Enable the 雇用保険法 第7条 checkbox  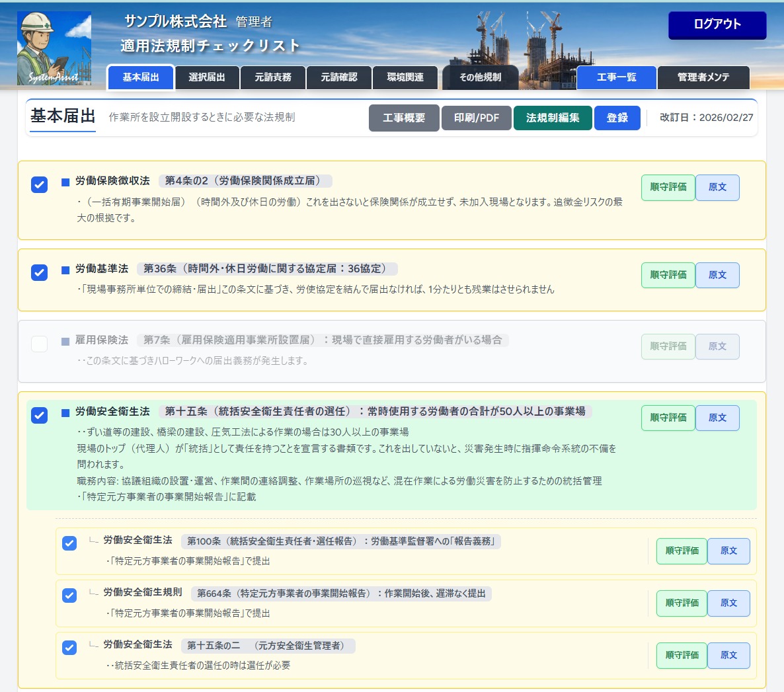pos(40,344)
